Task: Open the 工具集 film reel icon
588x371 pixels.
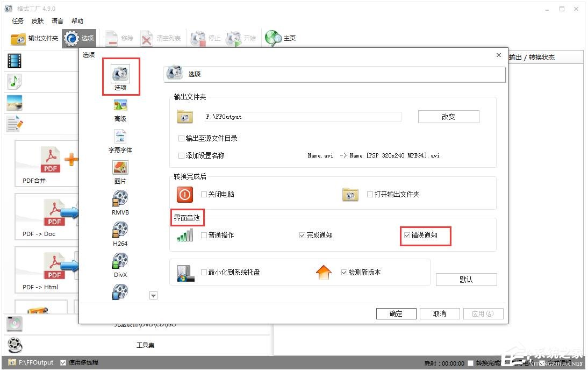Action: (x=15, y=345)
